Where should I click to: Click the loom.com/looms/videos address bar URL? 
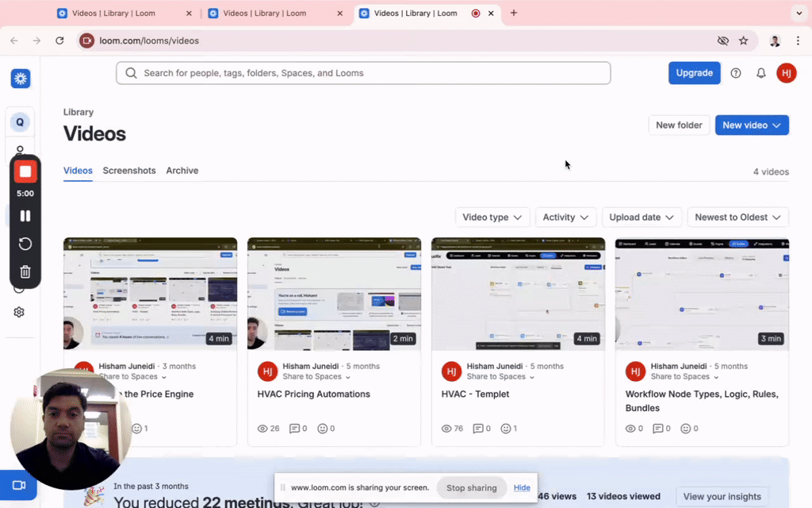coord(149,40)
